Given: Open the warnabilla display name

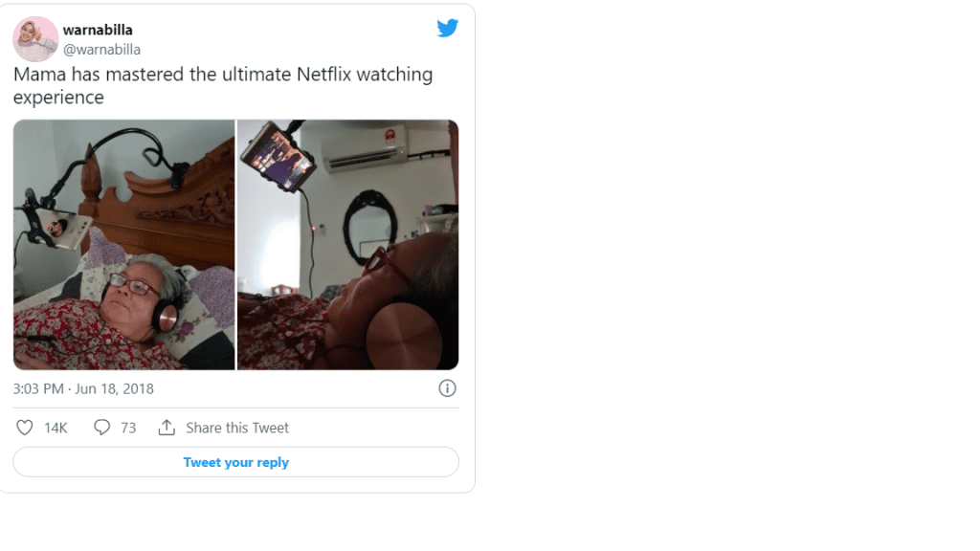Looking at the screenshot, I should point(98,30).
